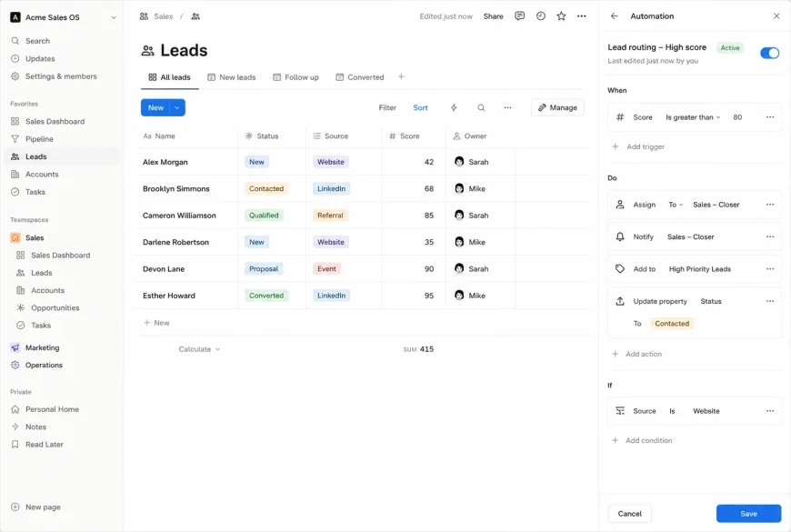The height and width of the screenshot is (532, 791).
Task: Toggle the Lead routing automation switch
Action: [x=769, y=53]
